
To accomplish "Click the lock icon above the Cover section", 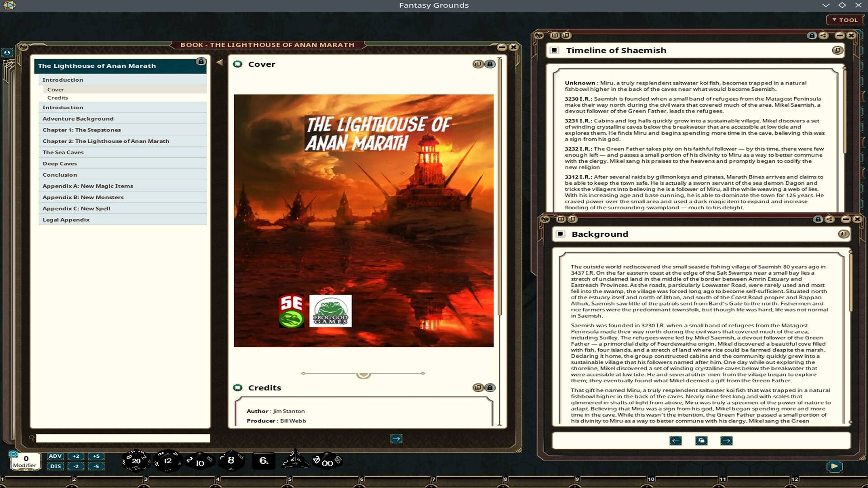I will [x=490, y=64].
